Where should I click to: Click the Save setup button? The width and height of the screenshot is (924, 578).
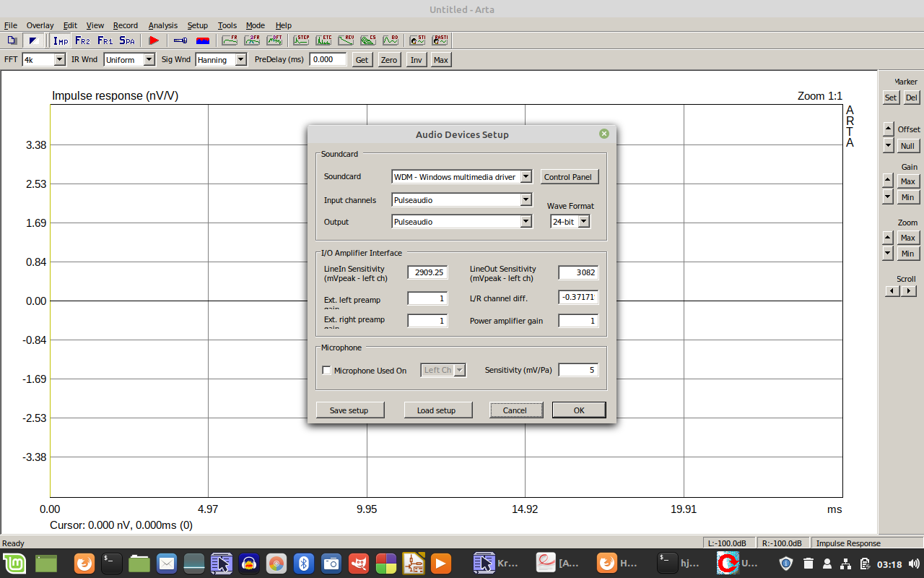(349, 410)
